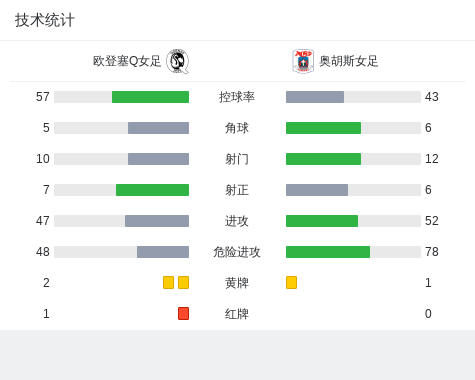
Task: Open the 欧登塞Q女足 team name link
Action: [x=127, y=61]
